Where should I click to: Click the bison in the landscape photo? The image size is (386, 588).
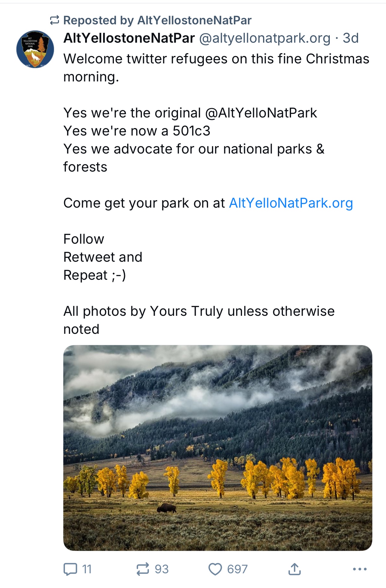(x=166, y=508)
